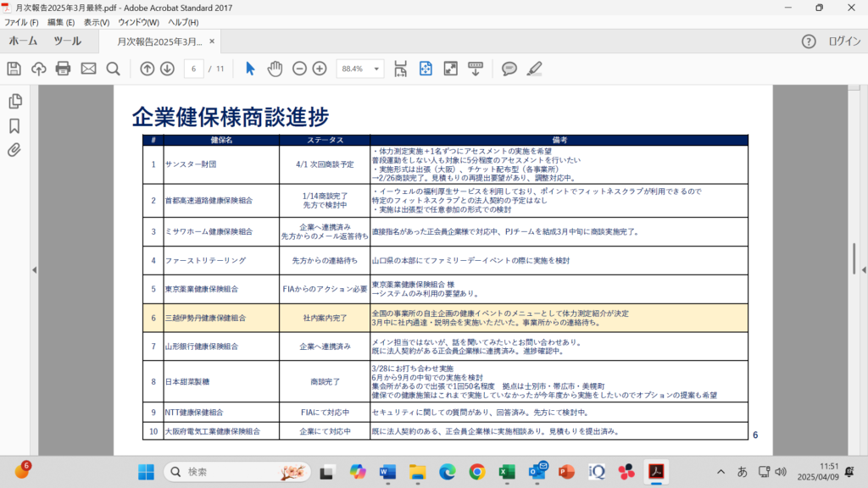Zoom in with the plus icon

[320, 69]
